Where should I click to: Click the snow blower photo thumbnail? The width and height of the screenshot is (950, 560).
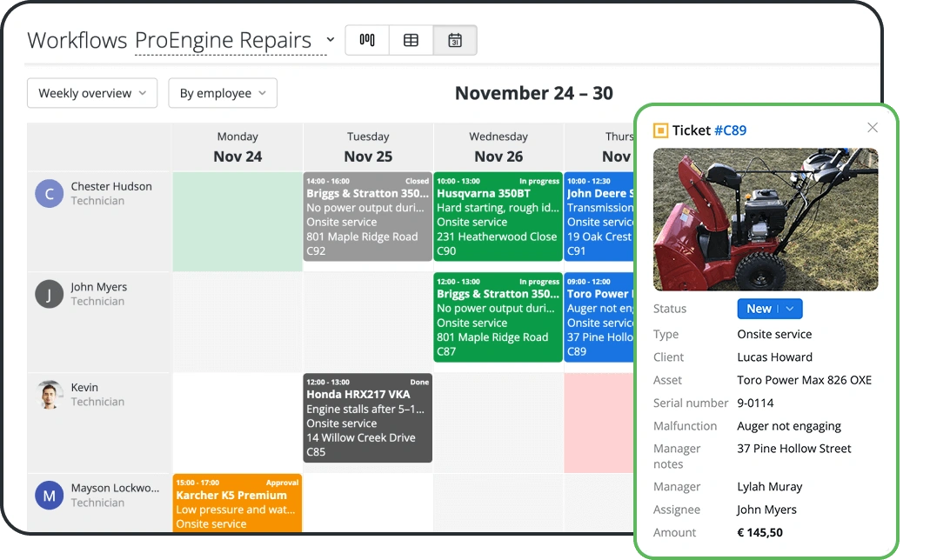point(766,219)
